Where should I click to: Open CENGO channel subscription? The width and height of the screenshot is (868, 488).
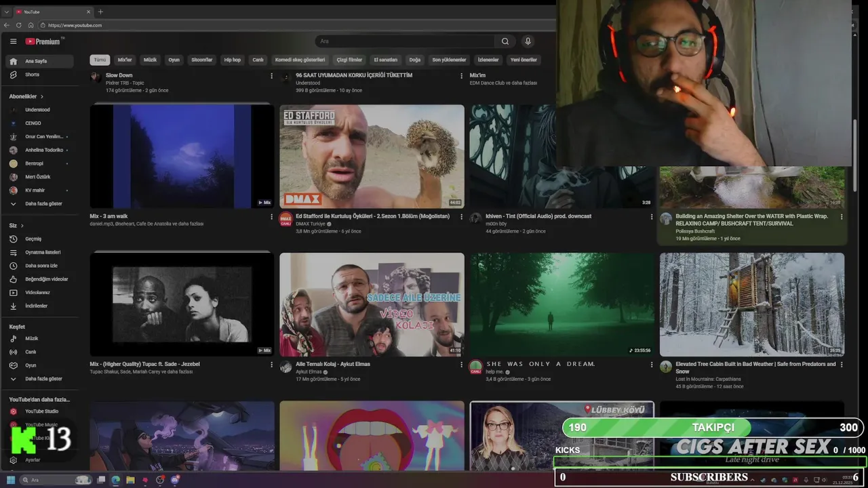pyautogui.click(x=38, y=123)
